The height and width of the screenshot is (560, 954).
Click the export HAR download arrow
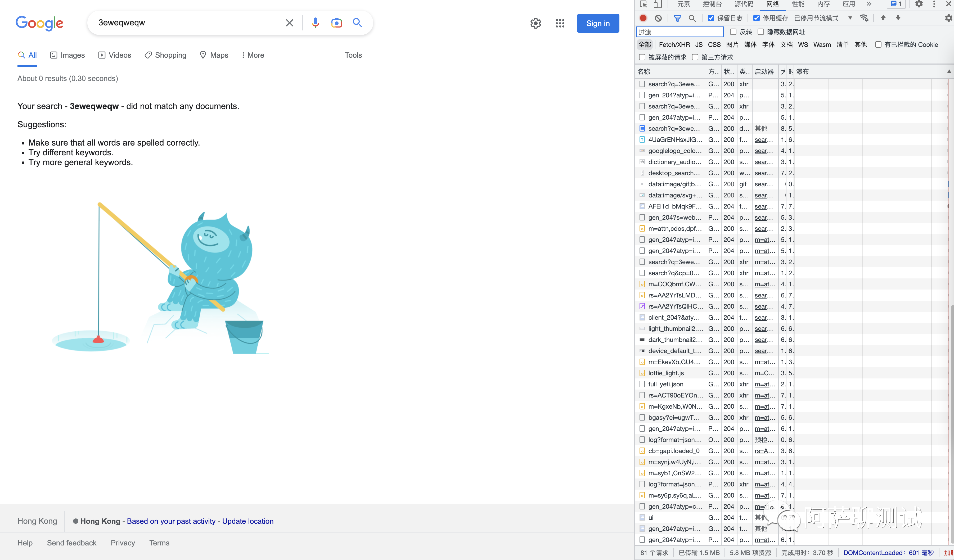pyautogui.click(x=898, y=18)
